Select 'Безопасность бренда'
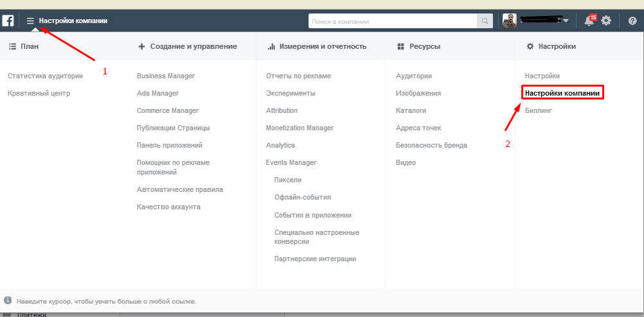The height and width of the screenshot is (317, 644). [x=431, y=146]
